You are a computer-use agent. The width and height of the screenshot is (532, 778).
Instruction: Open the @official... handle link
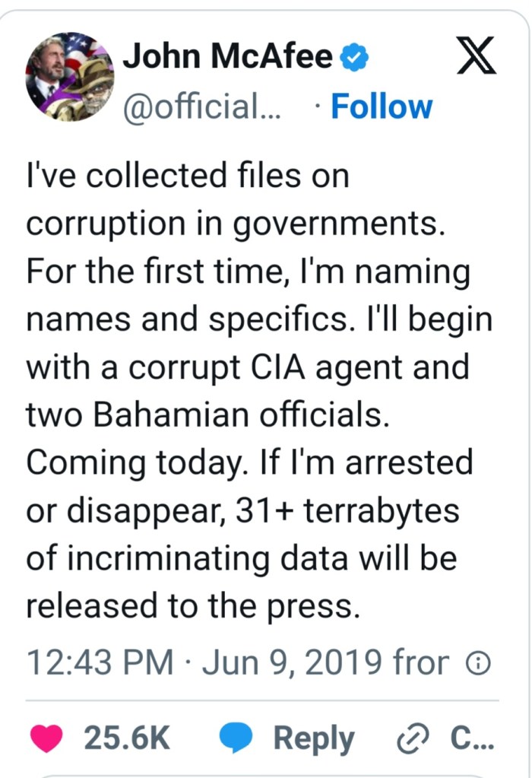click(x=202, y=106)
